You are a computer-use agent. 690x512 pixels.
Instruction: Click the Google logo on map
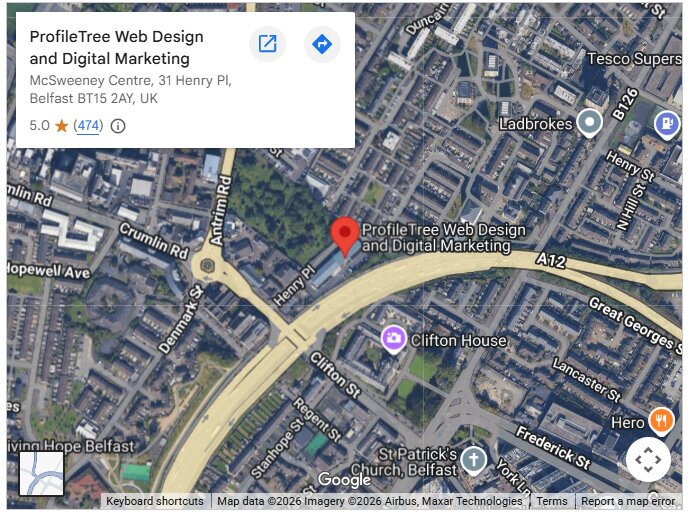345,479
